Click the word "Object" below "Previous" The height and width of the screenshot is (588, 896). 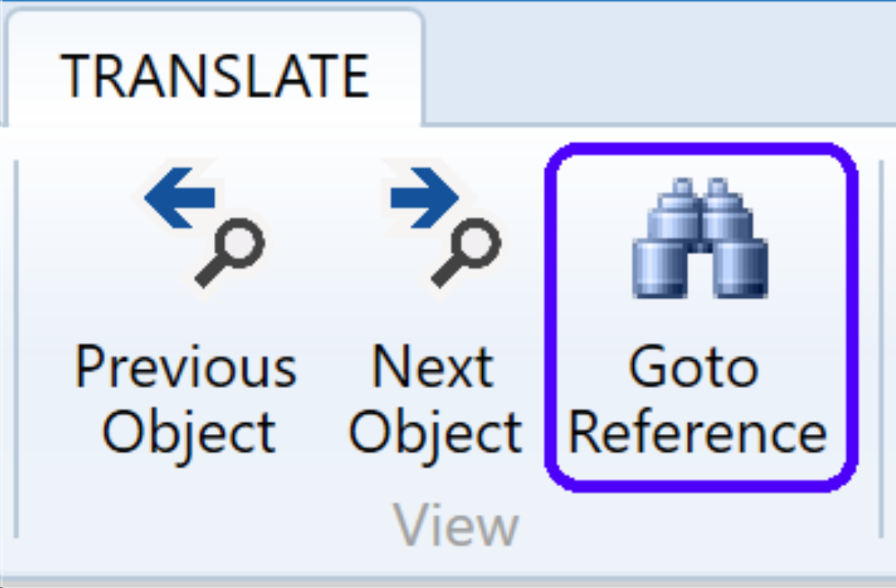click(189, 432)
